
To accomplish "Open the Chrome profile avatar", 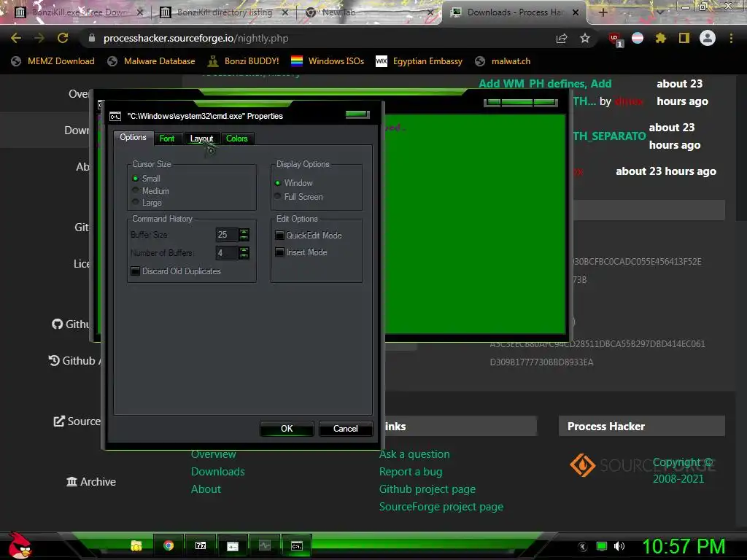I will click(x=708, y=38).
